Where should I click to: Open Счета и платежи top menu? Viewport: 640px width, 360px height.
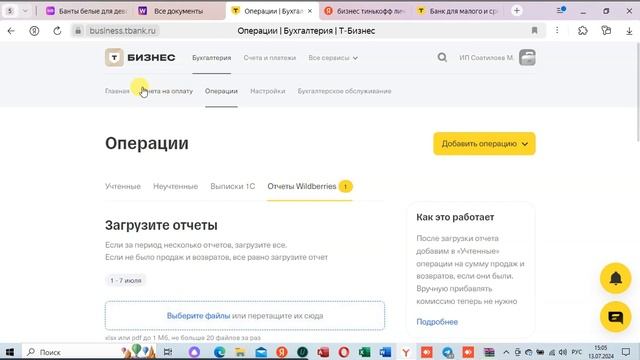coord(269,58)
